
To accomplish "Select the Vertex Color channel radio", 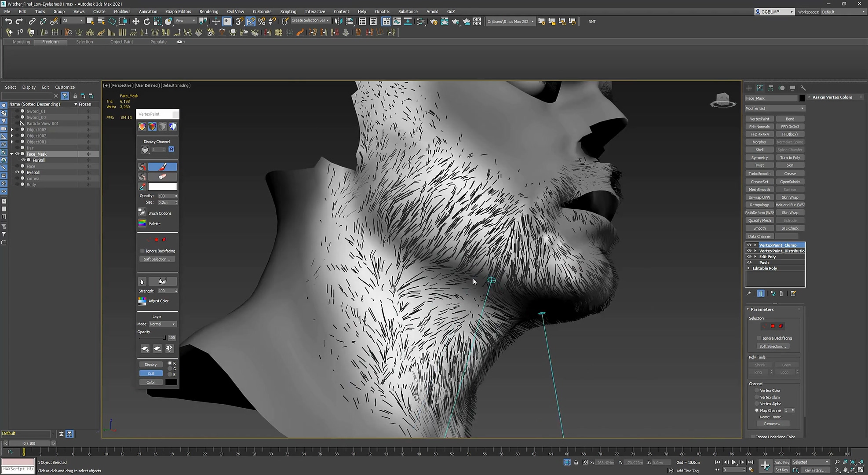I will click(757, 390).
